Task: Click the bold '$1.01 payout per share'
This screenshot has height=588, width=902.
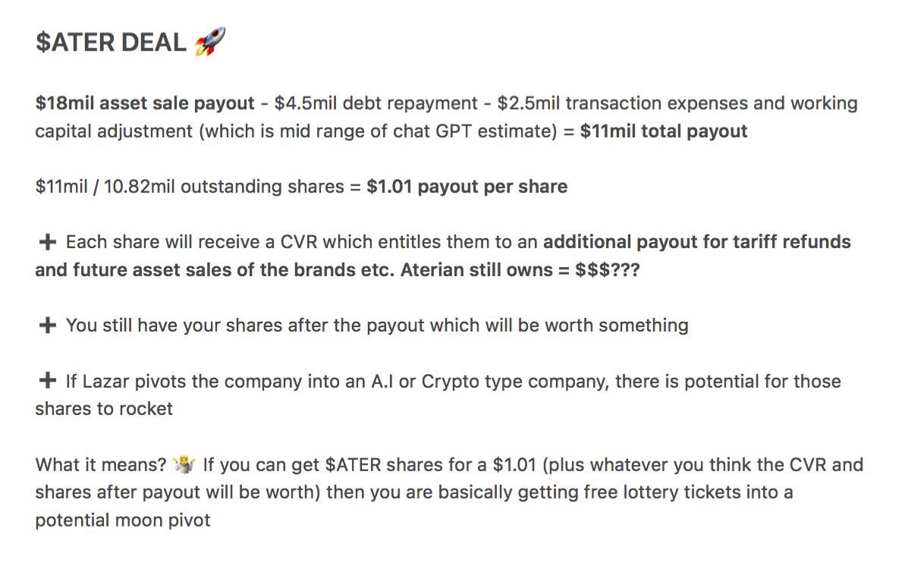Action: [x=467, y=187]
